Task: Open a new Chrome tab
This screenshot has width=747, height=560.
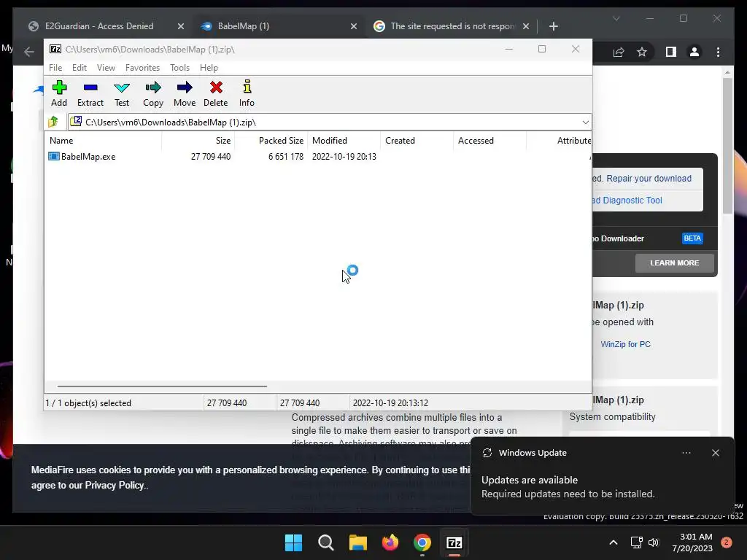Action: click(x=553, y=27)
